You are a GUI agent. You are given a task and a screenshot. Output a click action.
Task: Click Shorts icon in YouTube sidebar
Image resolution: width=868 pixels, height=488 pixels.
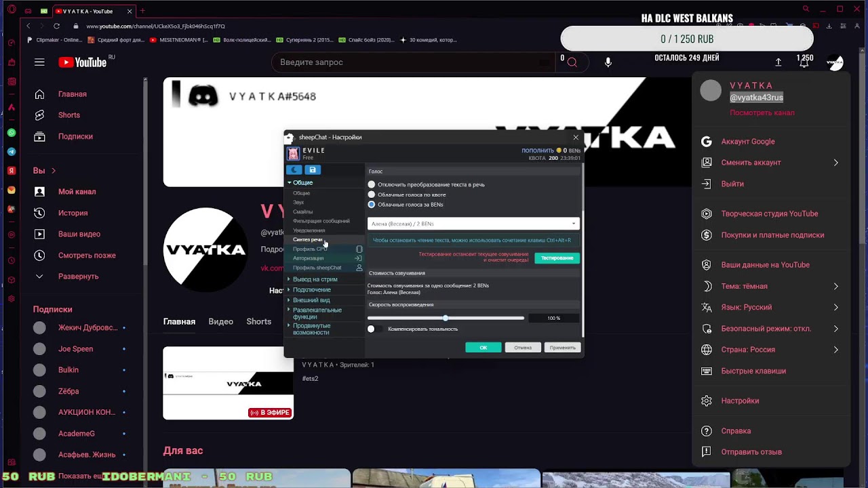39,115
